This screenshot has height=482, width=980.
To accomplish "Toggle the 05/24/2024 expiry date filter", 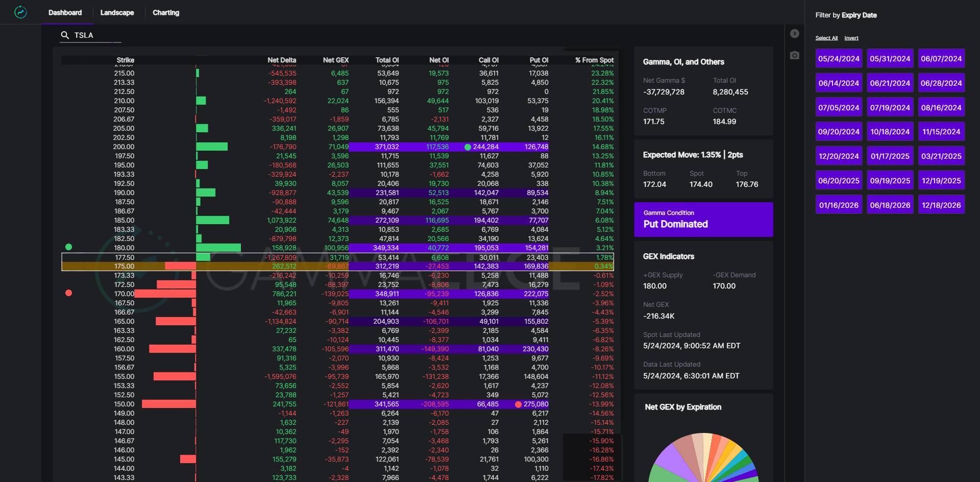I will (x=839, y=59).
